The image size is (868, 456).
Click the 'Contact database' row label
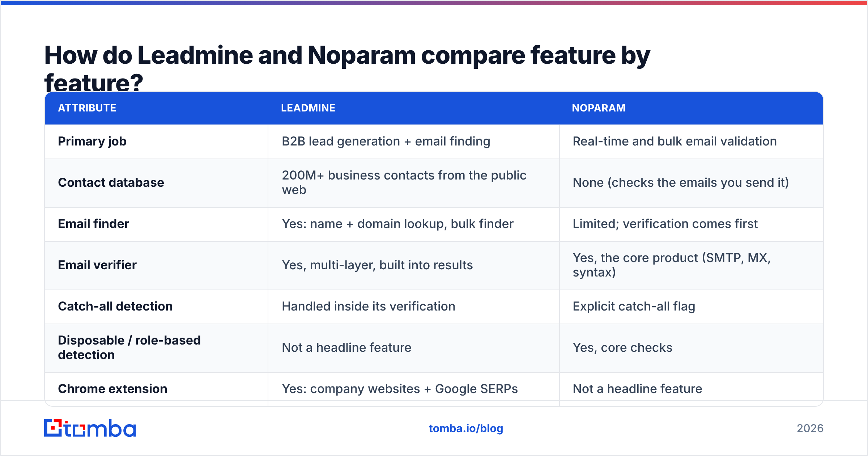click(x=111, y=182)
